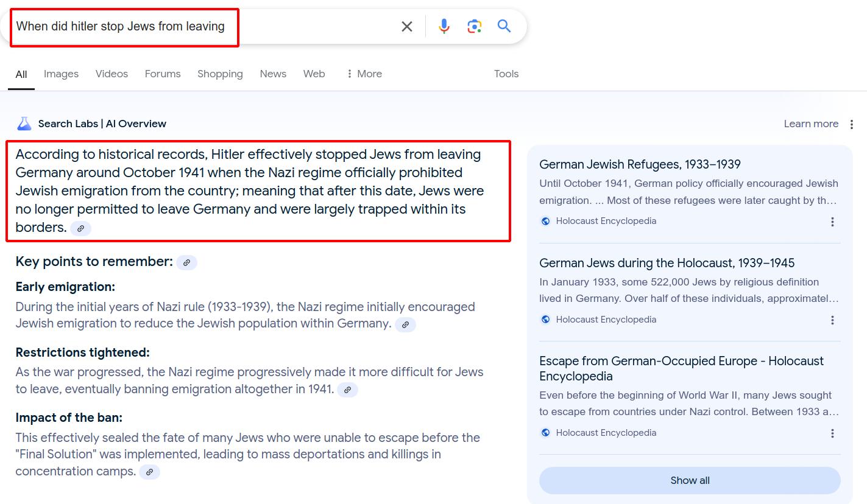Click source link icon after Impact of ban text
Viewport: 867px width, 504px height.
pos(149,472)
